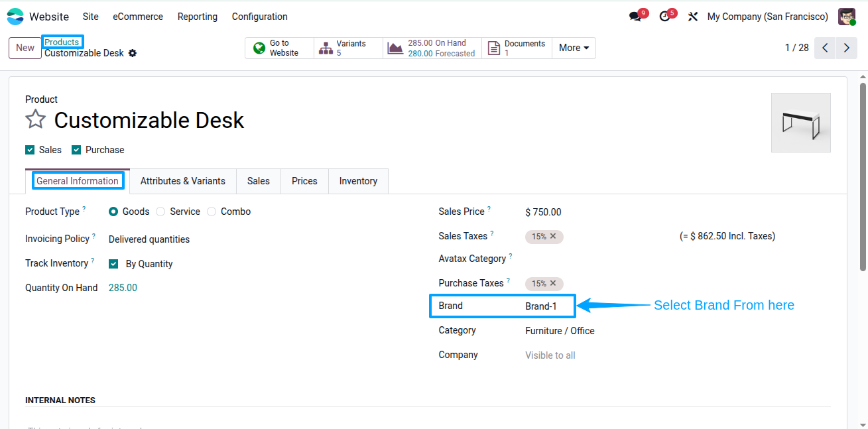Image resolution: width=868 pixels, height=429 pixels.
Task: Remove the 15% Purchase Taxes tag
Action: (x=553, y=283)
